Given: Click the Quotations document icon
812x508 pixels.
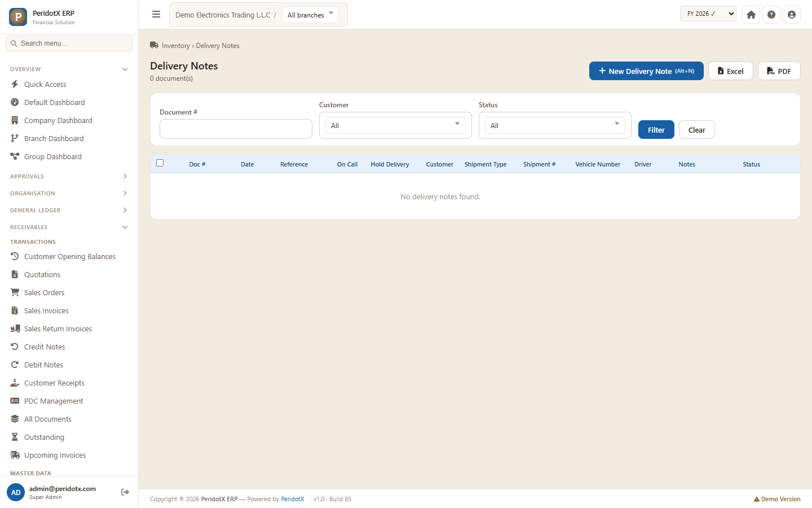Looking at the screenshot, I should click(15, 274).
